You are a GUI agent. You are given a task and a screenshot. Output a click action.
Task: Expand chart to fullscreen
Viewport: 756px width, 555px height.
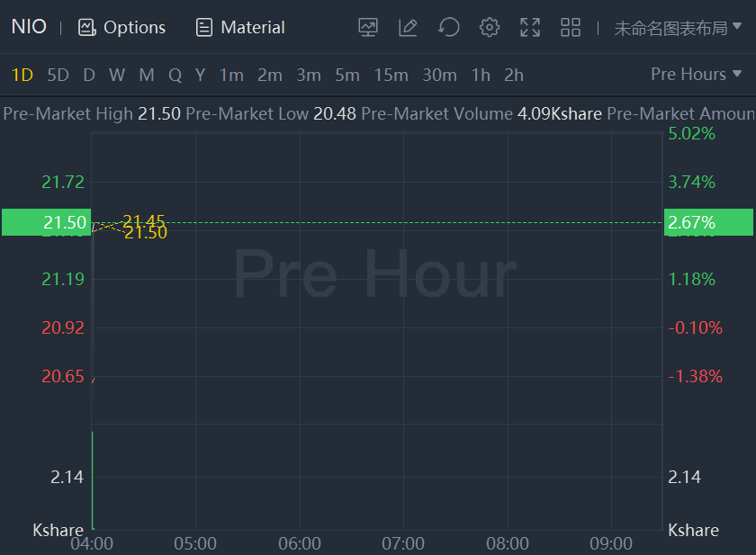click(x=530, y=27)
